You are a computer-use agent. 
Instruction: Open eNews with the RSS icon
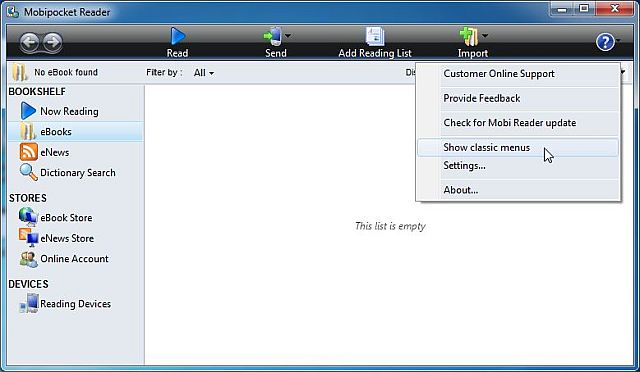28,152
